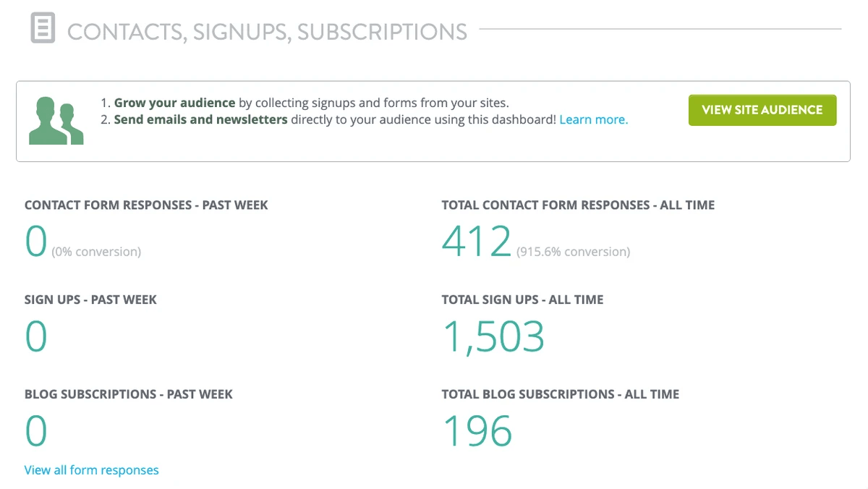The height and width of the screenshot is (489, 868).
Task: Click the TOTAL CONTACT FORM RESPONSES heading
Action: pos(578,205)
